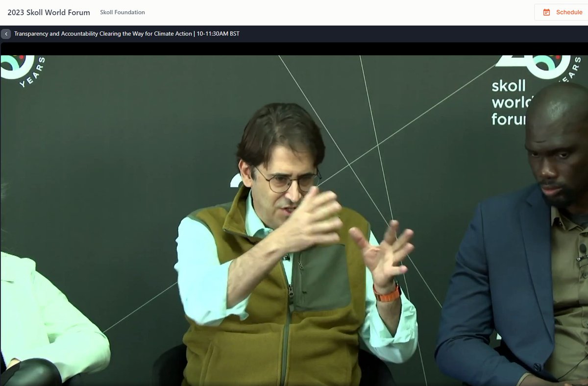This screenshot has height=386, width=588.
Task: Click the calendar icon in Schedule button
Action: 547,12
